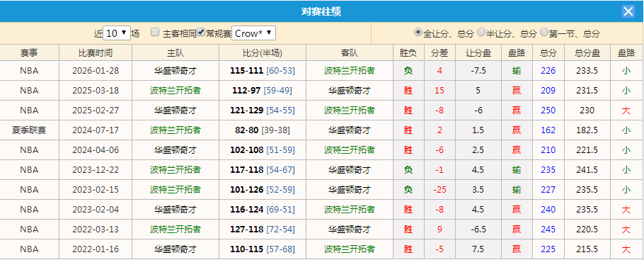This screenshot has height=260, width=644.
Task: Click the 客队 column header
Action: coord(350,52)
